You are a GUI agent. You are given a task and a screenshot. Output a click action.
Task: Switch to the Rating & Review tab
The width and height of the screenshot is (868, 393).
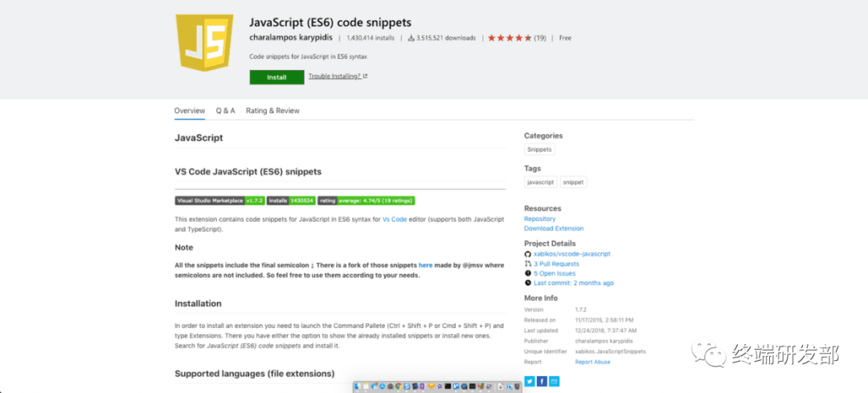click(x=272, y=111)
